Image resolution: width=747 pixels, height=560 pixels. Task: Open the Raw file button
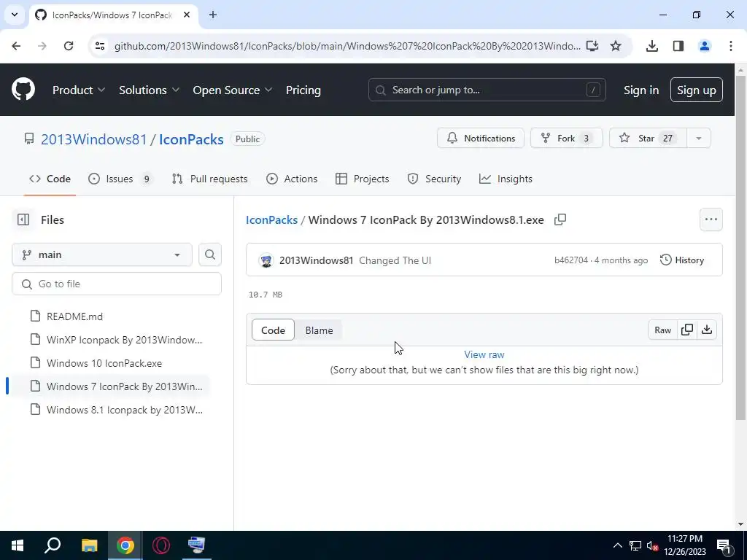[662, 330]
